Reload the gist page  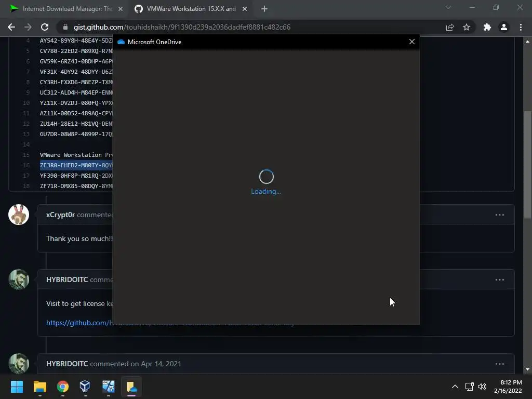(x=45, y=27)
